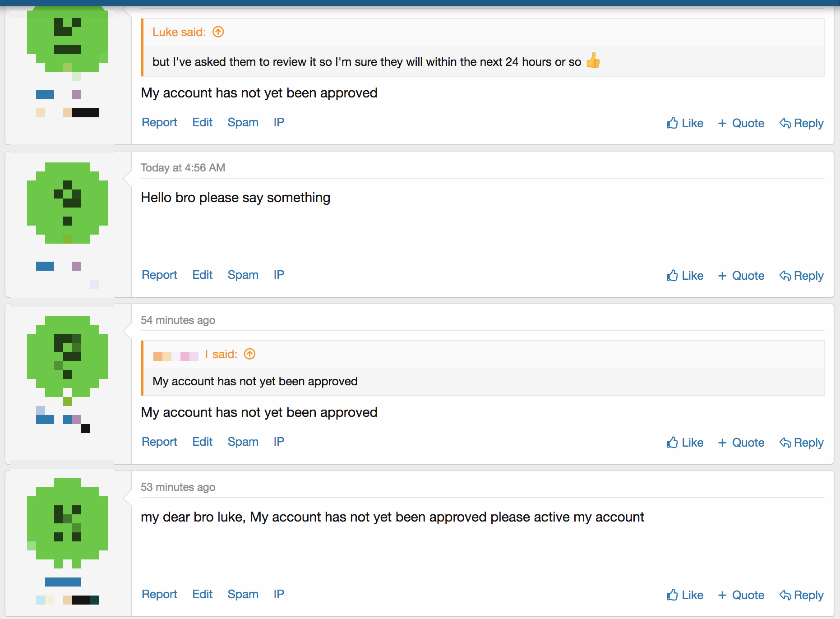Mark the 53 minutes ago post as Spam
The height and width of the screenshot is (619, 840).
(243, 594)
